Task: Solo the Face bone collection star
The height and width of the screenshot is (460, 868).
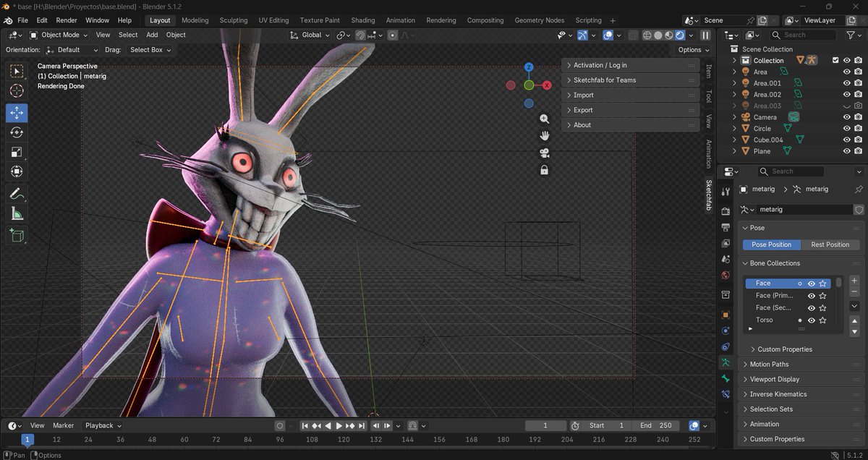Action: point(823,284)
